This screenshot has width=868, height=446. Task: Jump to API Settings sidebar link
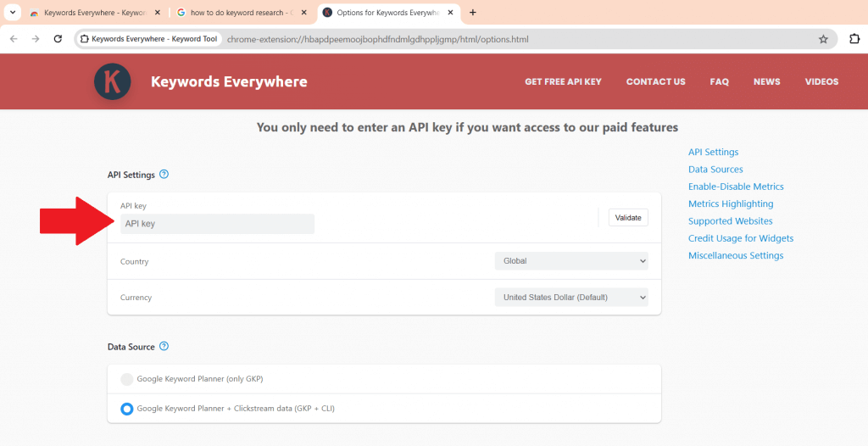click(713, 152)
